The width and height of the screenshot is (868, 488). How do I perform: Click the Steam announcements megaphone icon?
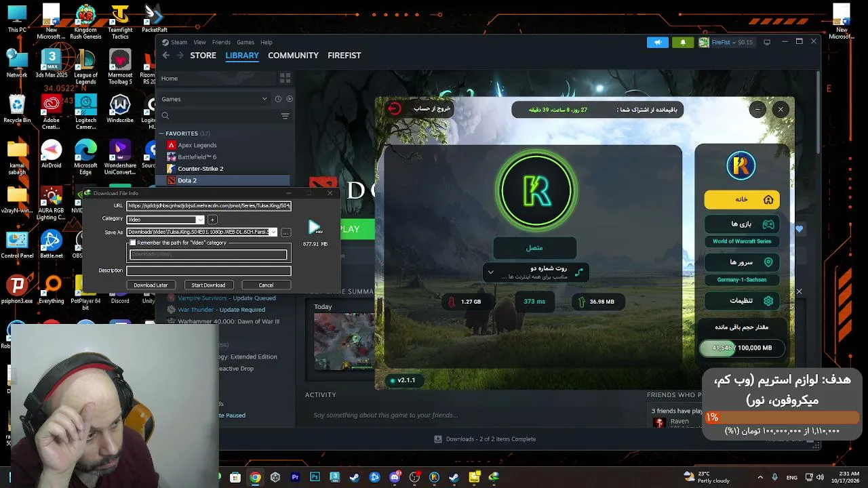pyautogui.click(x=657, y=42)
